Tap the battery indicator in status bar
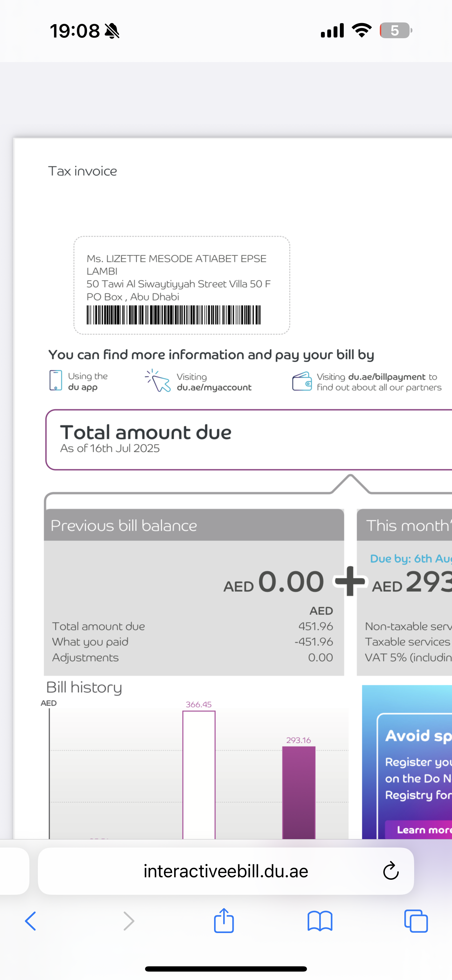This screenshot has height=980, width=452. [396, 30]
